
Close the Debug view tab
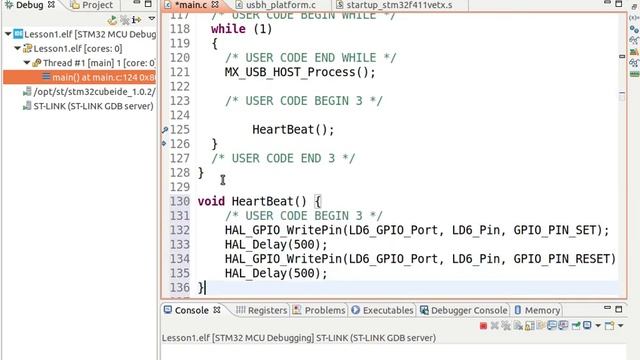[x=51, y=4]
